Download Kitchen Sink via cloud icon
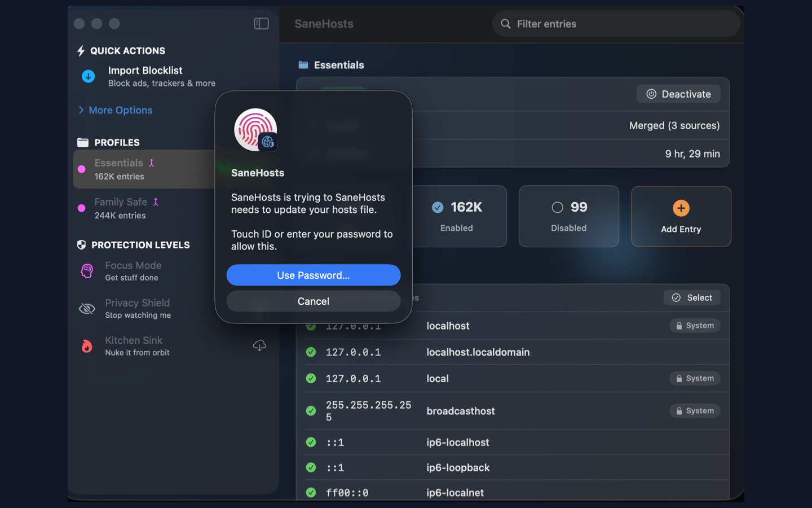Screen dimensions: 812x508 [259, 345]
